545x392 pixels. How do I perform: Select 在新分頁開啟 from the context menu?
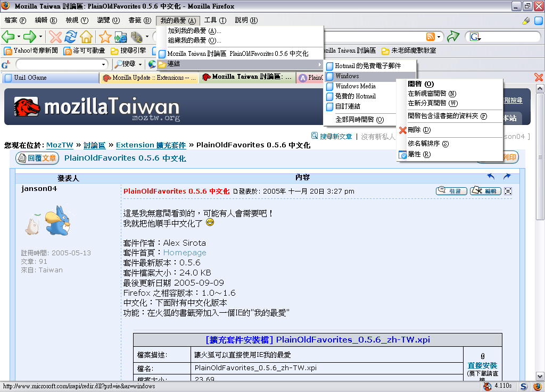tap(432, 103)
